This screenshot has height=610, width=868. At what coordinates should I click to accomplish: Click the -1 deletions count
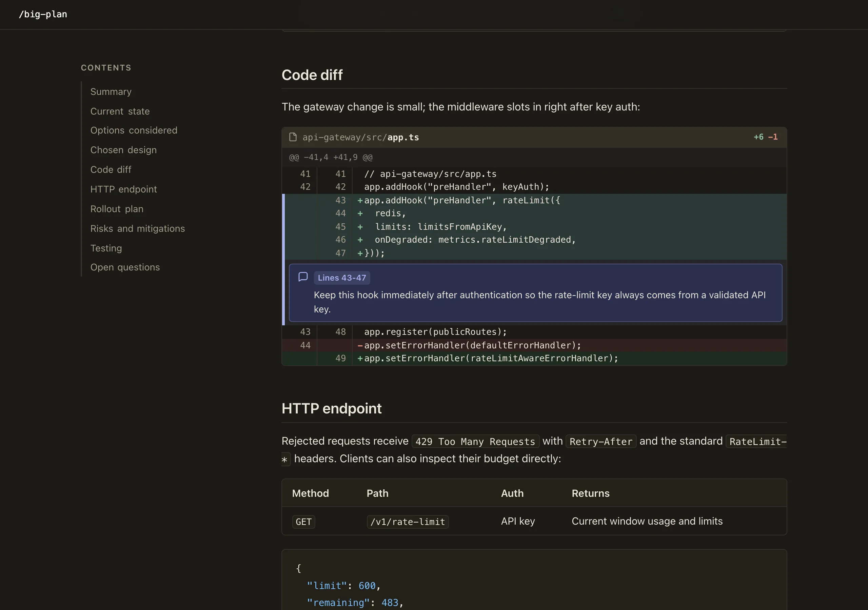coord(773,137)
